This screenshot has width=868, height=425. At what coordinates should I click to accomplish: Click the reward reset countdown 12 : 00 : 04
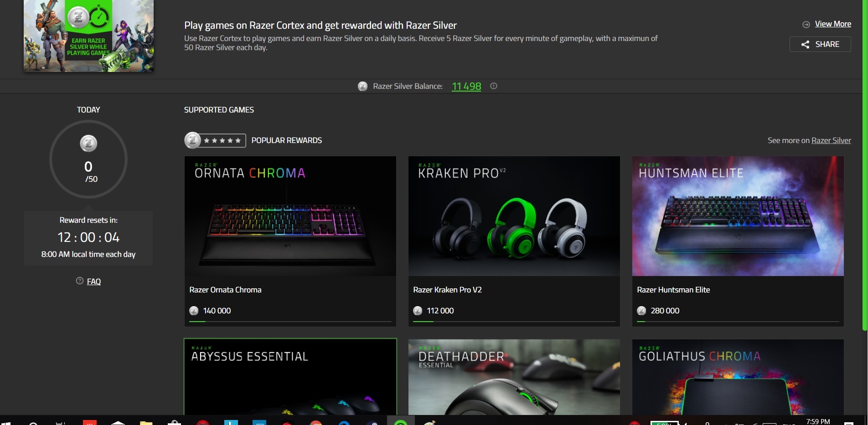pos(88,237)
